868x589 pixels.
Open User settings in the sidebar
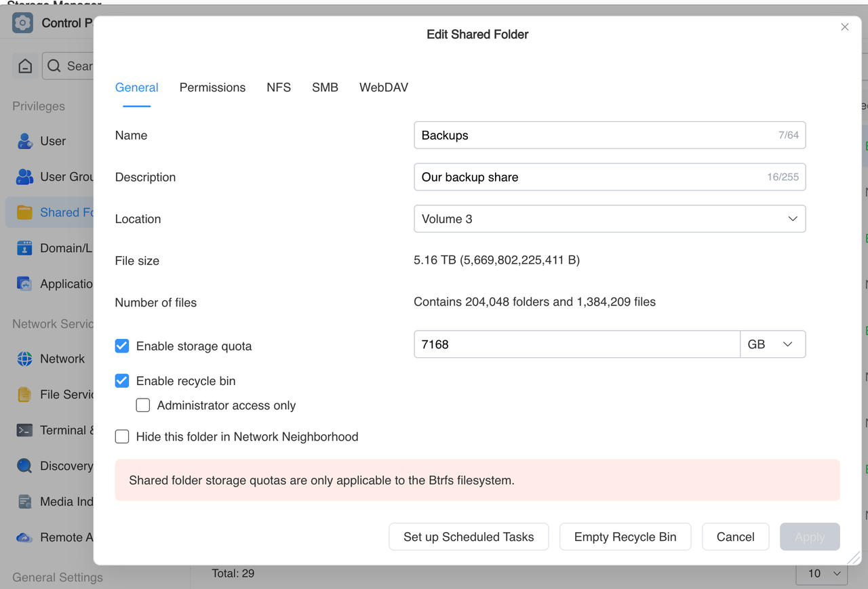49,141
